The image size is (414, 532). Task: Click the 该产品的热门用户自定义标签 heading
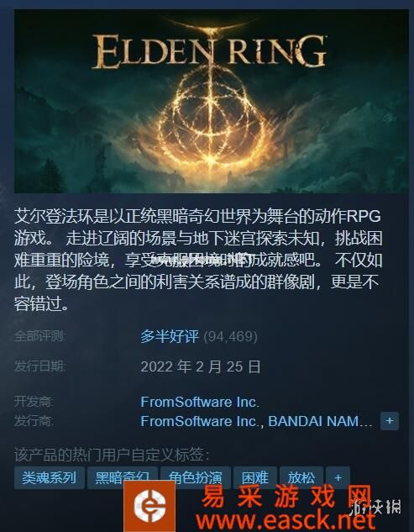pos(112,455)
